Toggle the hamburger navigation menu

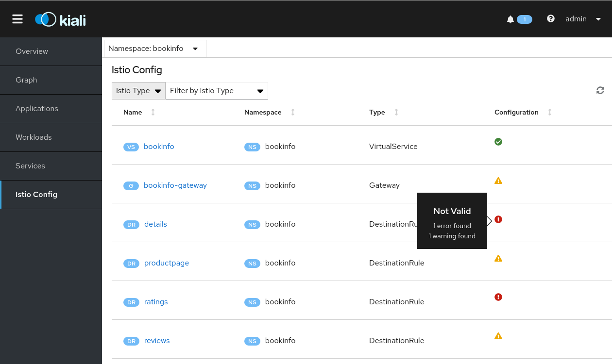click(17, 19)
